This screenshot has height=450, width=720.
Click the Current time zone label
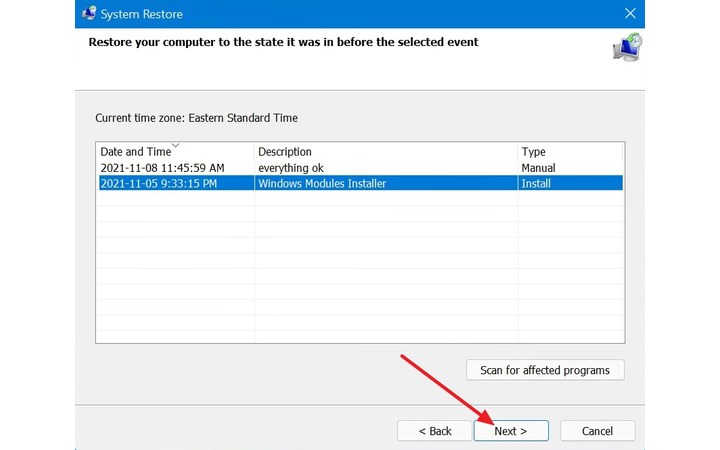coord(197,118)
